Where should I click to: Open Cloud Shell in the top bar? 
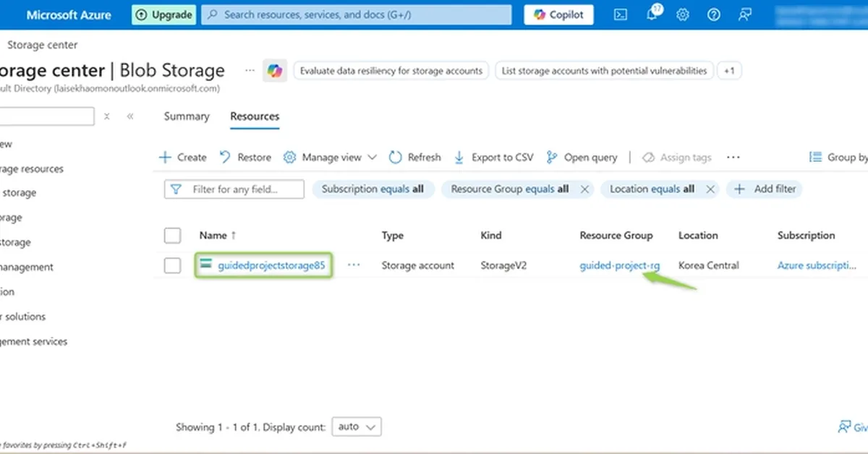pos(620,14)
